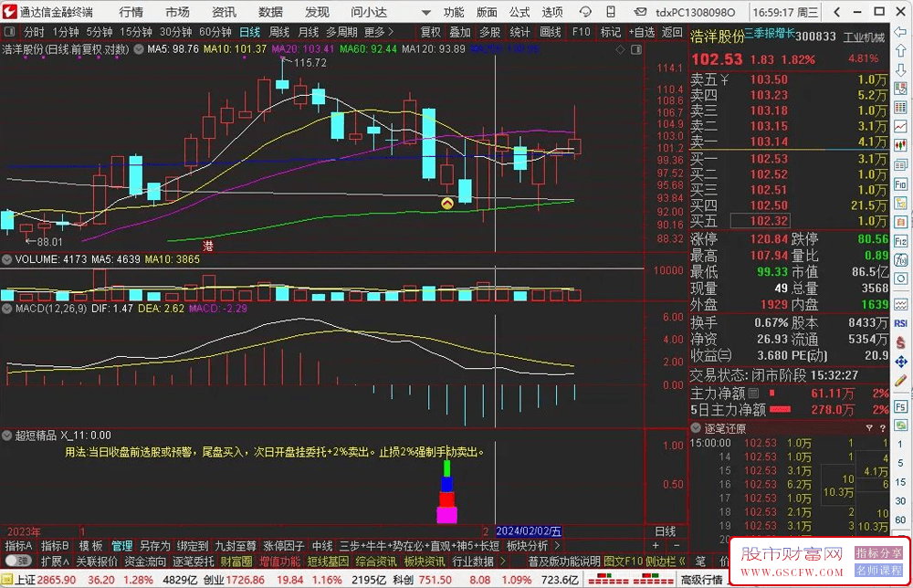Open the 市场 menu

(x=178, y=12)
